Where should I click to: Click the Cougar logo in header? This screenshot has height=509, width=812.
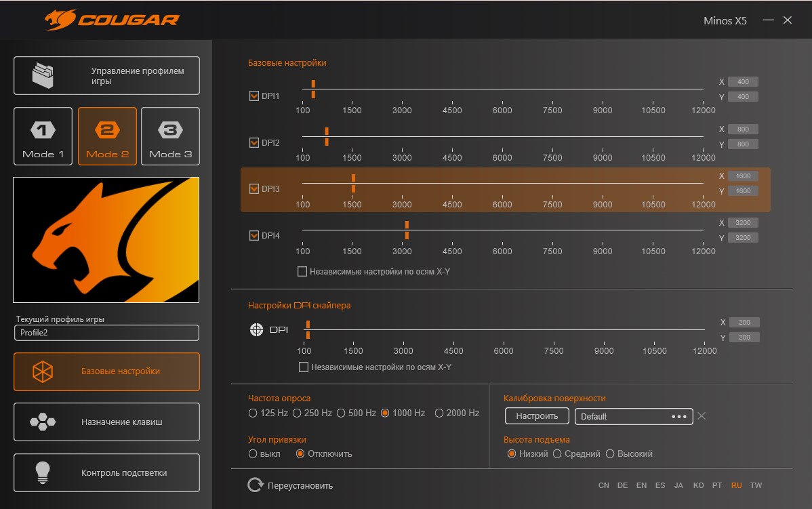click(112, 20)
